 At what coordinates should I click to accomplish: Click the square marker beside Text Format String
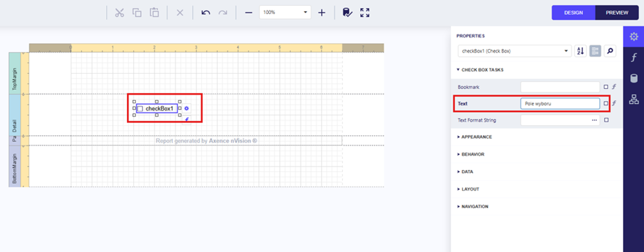pyautogui.click(x=606, y=120)
